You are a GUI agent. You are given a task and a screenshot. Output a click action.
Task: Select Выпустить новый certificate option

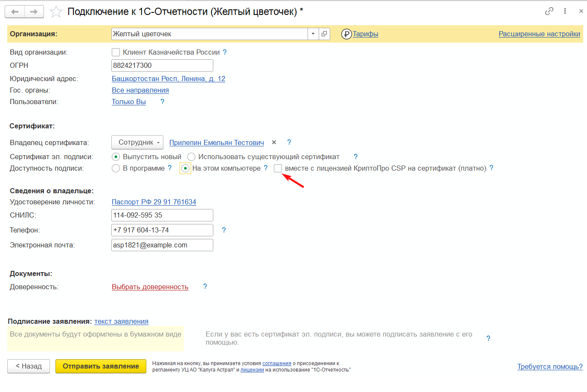pos(116,157)
